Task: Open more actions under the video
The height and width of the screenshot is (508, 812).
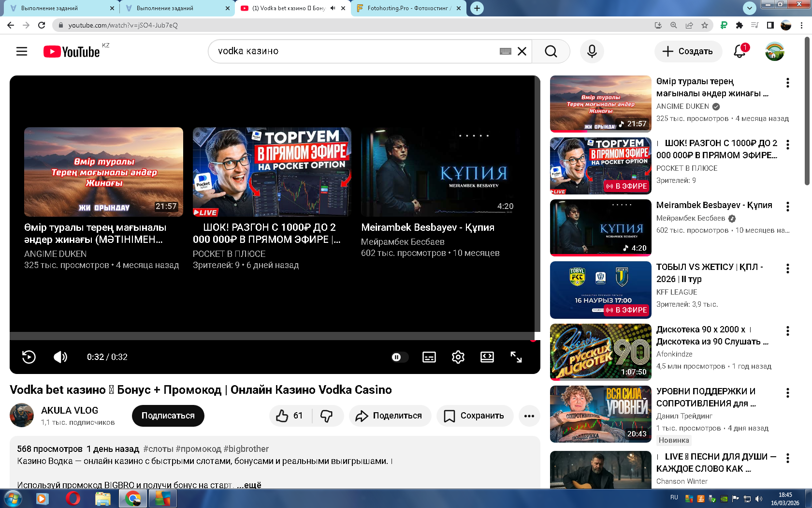Action: point(529,416)
